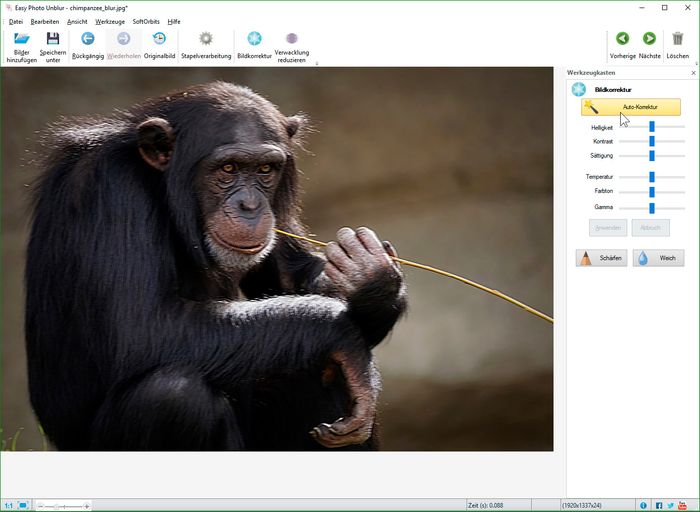Click the zoom-in plus on the zoom slider
700x512 pixels.
click(87, 506)
